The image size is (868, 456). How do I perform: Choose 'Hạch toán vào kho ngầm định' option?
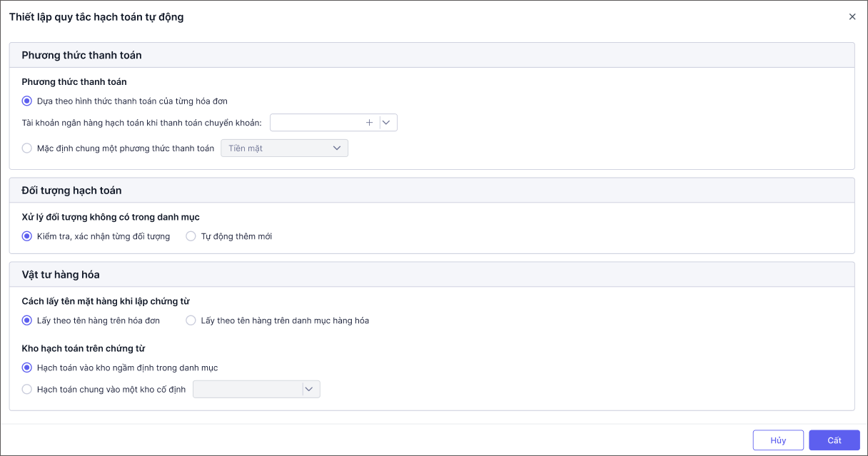[x=27, y=368]
